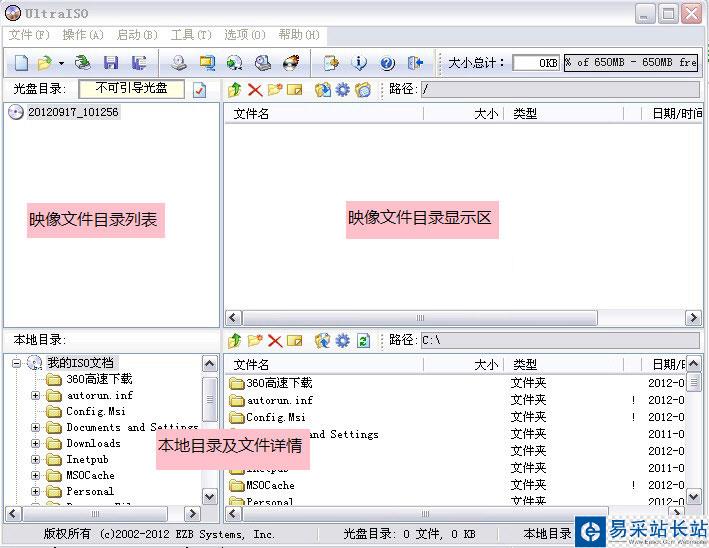Click right arrow of image file list scrollbar

[693, 318]
